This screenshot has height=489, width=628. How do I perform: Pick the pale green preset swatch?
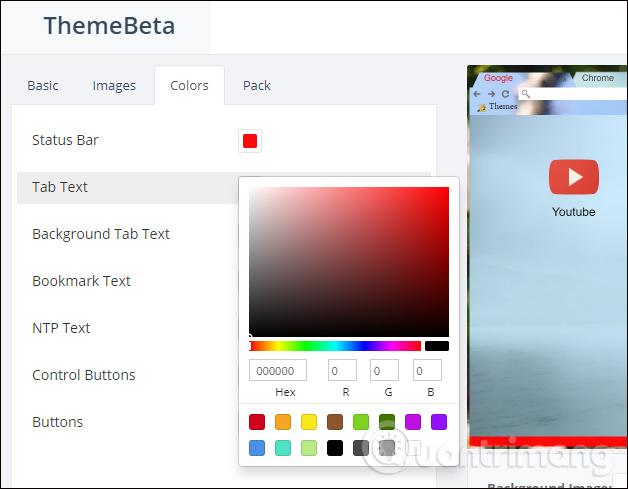click(309, 448)
